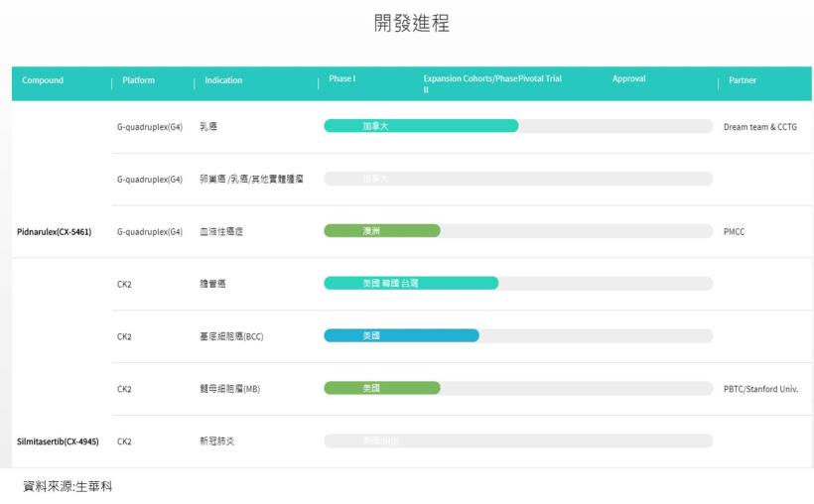Image resolution: width=814 pixels, height=504 pixels.
Task: Click the Expansion Cohorts/Phase II header
Action: [x=470, y=83]
